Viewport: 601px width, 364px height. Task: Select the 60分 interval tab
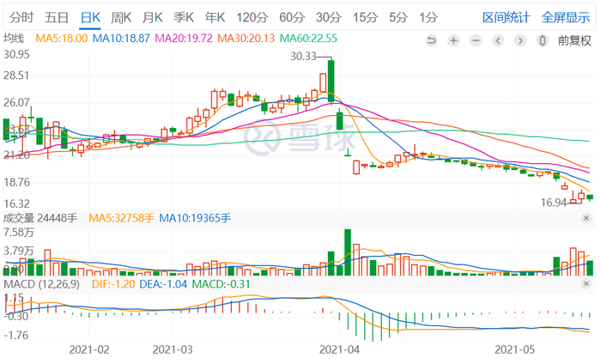[292, 17]
